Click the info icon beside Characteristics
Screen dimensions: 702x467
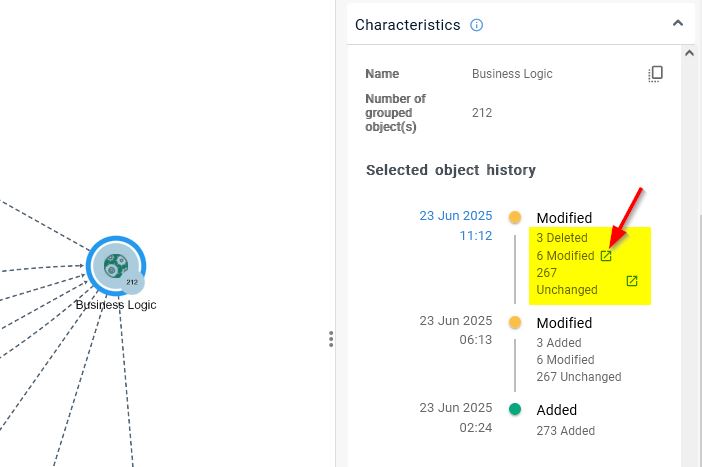(x=477, y=25)
